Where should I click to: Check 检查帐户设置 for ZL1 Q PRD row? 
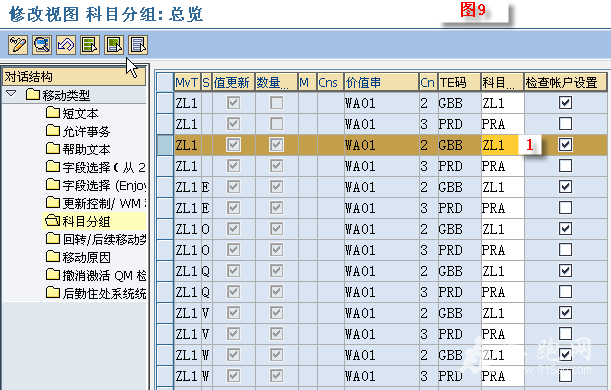pyautogui.click(x=565, y=292)
